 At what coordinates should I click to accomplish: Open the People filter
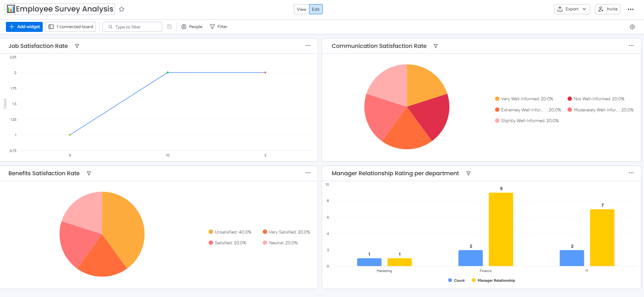(192, 27)
